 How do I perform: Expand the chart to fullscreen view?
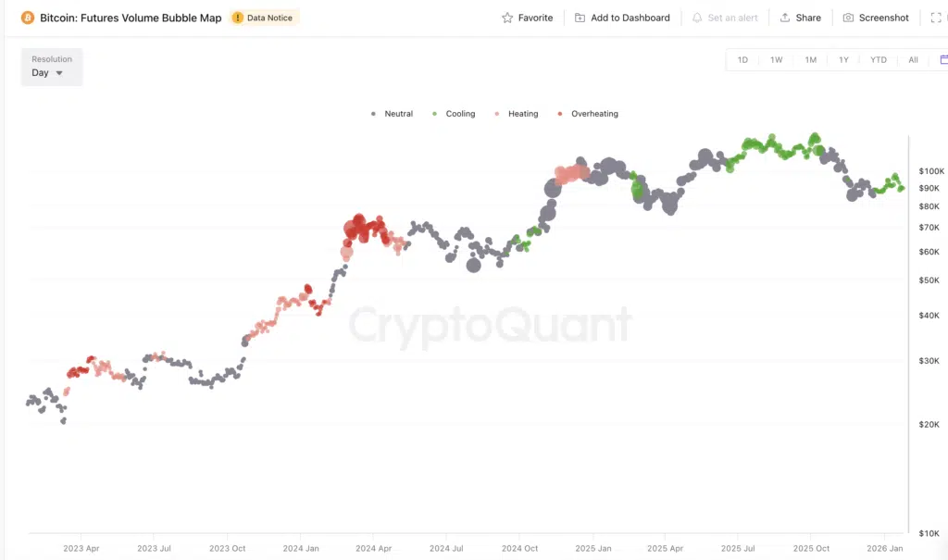point(936,17)
